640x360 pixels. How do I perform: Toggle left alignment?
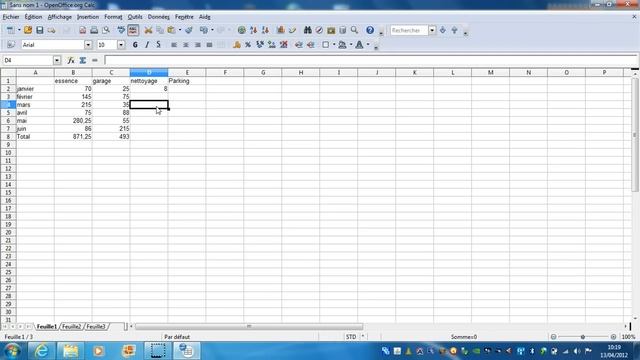pos(174,45)
